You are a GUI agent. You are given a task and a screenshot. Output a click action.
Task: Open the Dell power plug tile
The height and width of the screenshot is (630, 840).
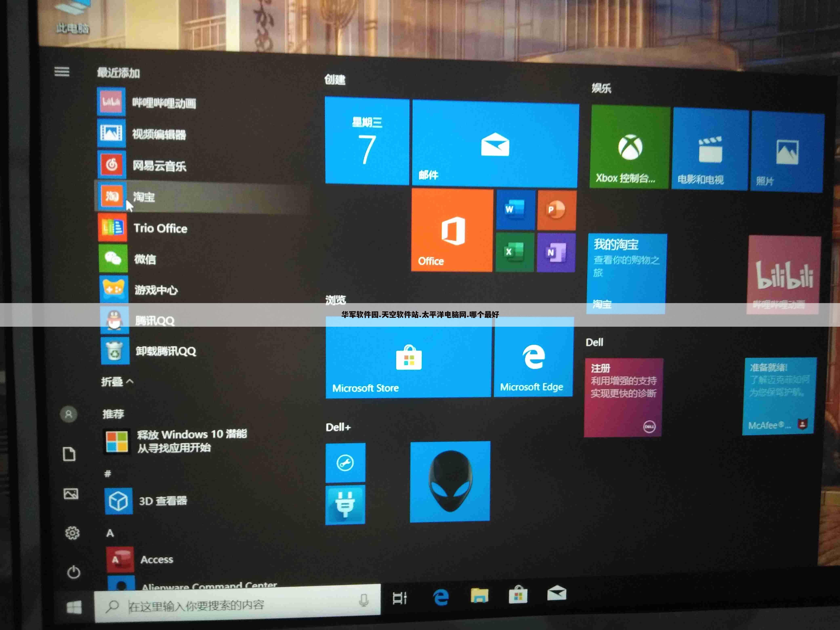[345, 505]
